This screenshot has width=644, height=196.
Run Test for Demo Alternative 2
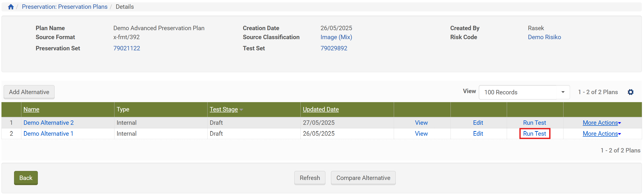pos(534,123)
